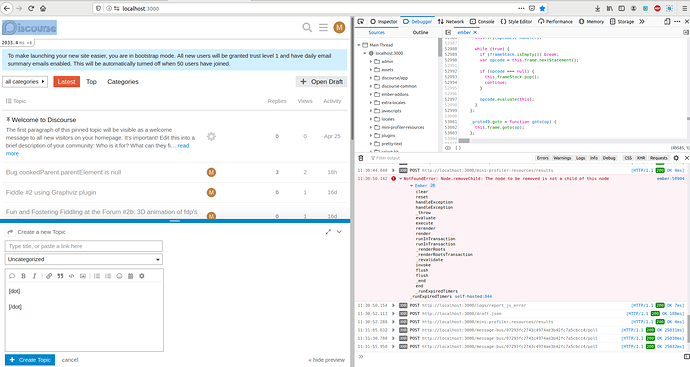Viewport: 690px width, 367px height.
Task: Open the user avatar menu in Discourse header
Action: 339,28
